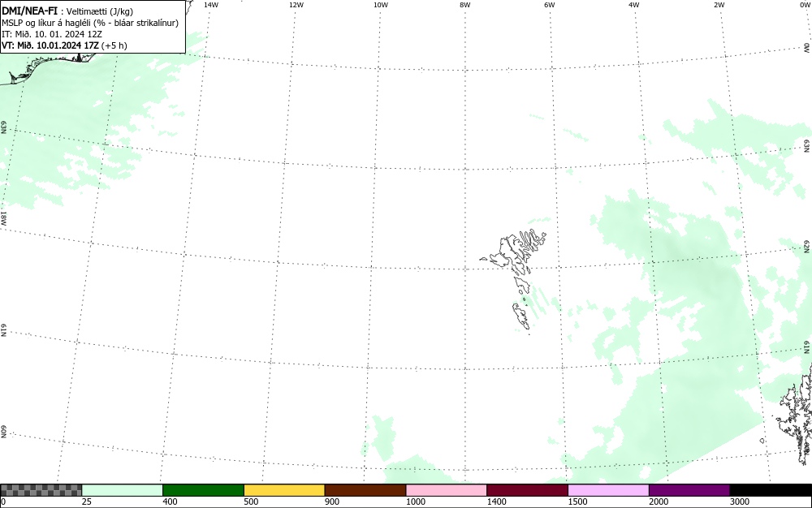Viewport: 812px width, 508px height.
Task: Click the 4W longitude label
Action: click(634, 5)
